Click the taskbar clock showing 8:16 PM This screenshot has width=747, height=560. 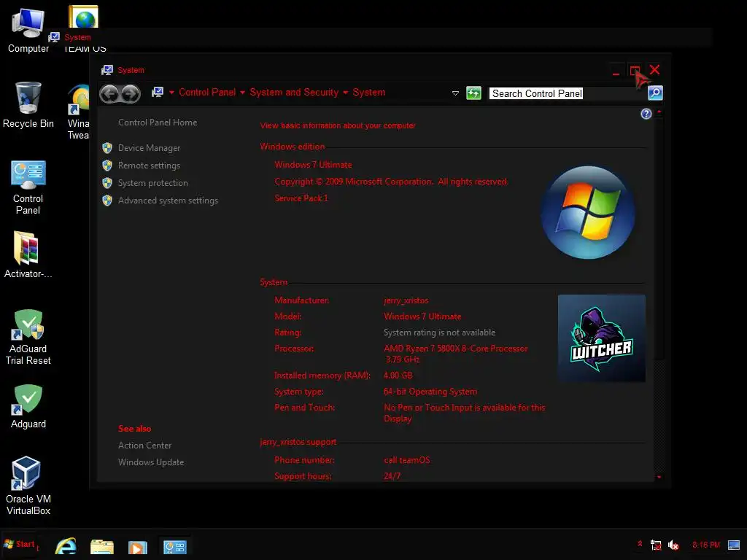point(706,545)
